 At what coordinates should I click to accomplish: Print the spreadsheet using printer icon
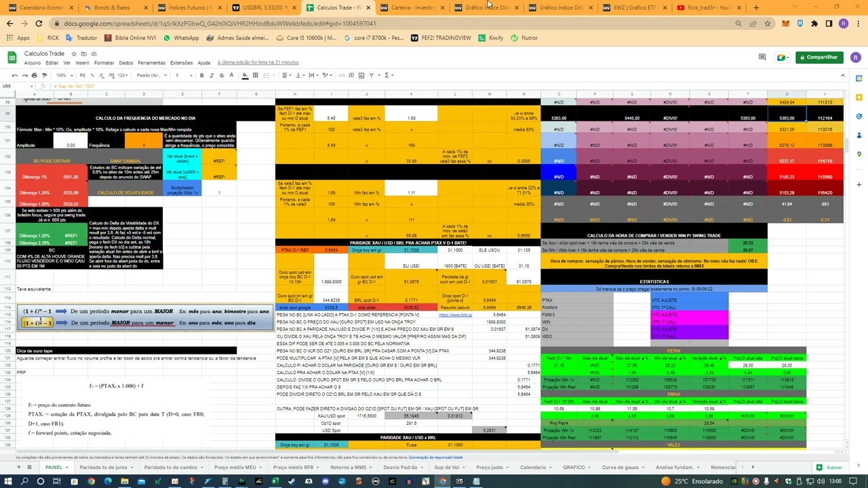[x=34, y=75]
